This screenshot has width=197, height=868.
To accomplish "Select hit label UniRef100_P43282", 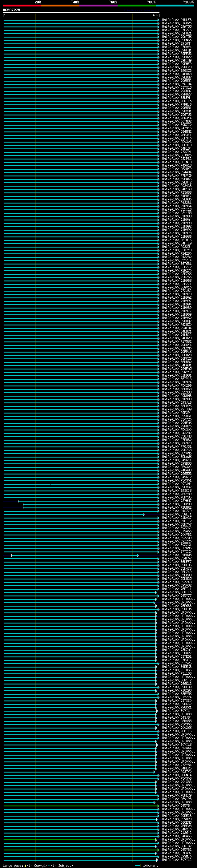I will click(x=177, y=433).
